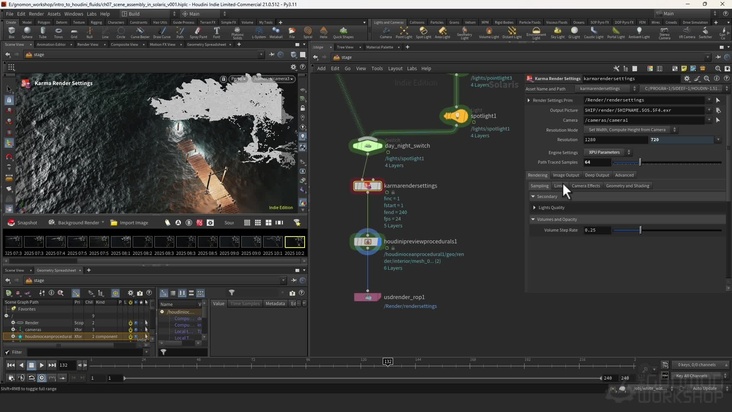The width and height of the screenshot is (732, 412).
Task: Switch to the Camera Effects tab
Action: click(x=585, y=186)
